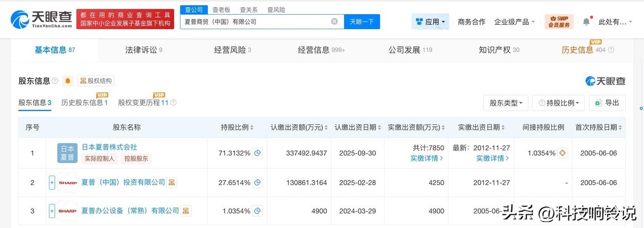This screenshot has height=228, width=644.
Task: Open the notification bell in header
Action: (x=586, y=22)
